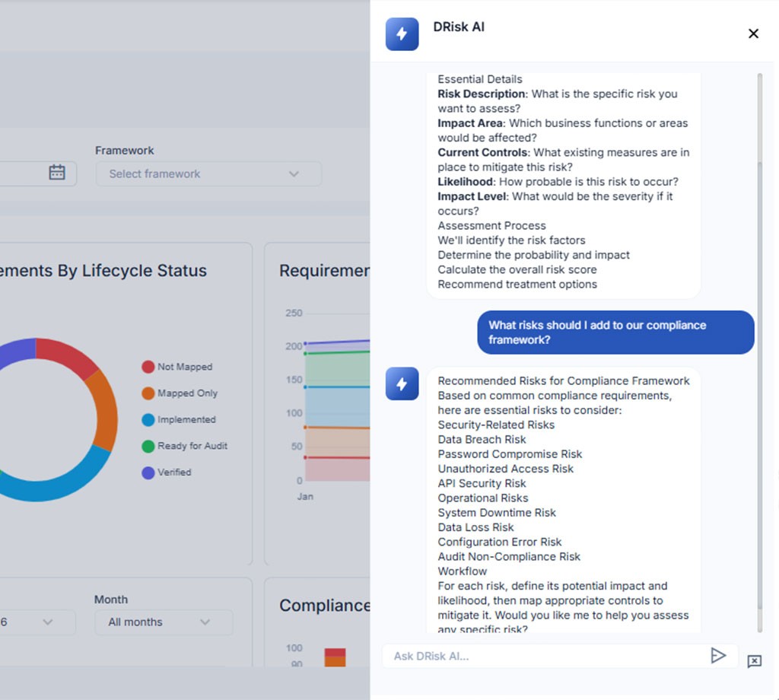The height and width of the screenshot is (700, 779).
Task: Click the 'Month' field label
Action: (111, 600)
